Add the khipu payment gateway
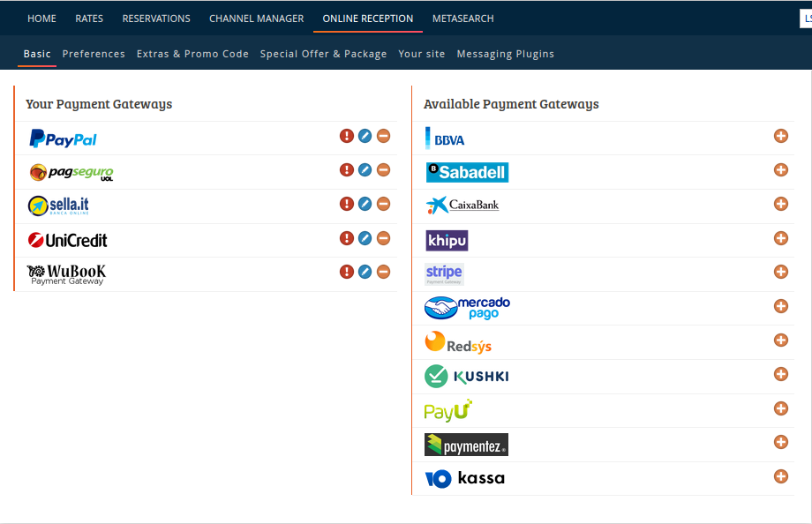 [781, 238]
